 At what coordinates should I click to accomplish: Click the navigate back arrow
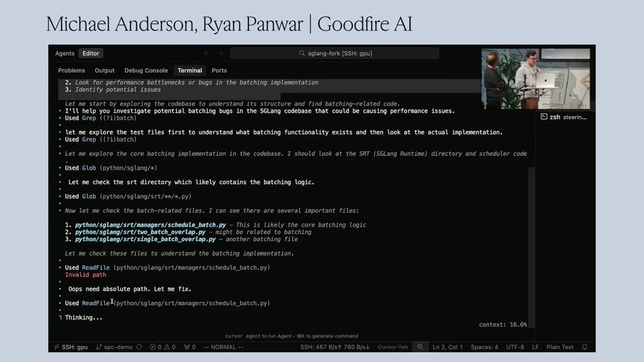pos(207,53)
